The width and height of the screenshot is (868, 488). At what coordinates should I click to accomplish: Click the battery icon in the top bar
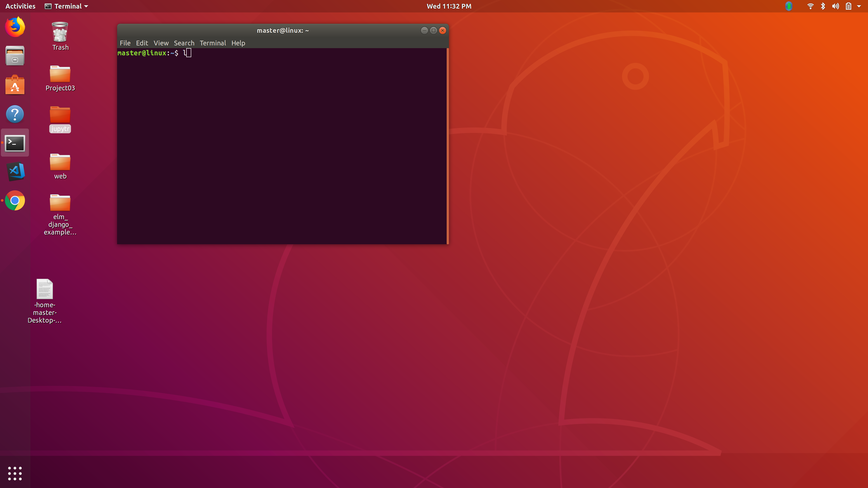(849, 6)
